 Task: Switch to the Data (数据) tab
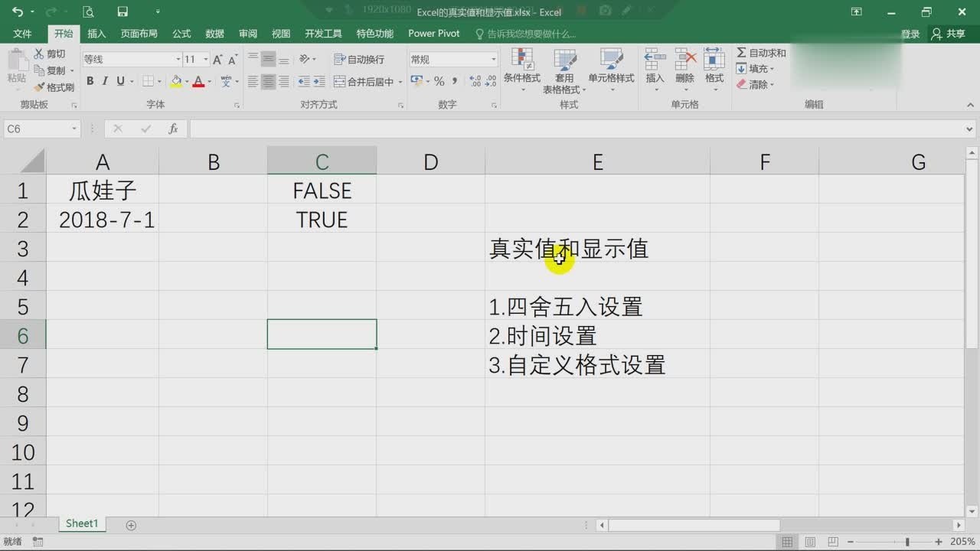pos(214,34)
